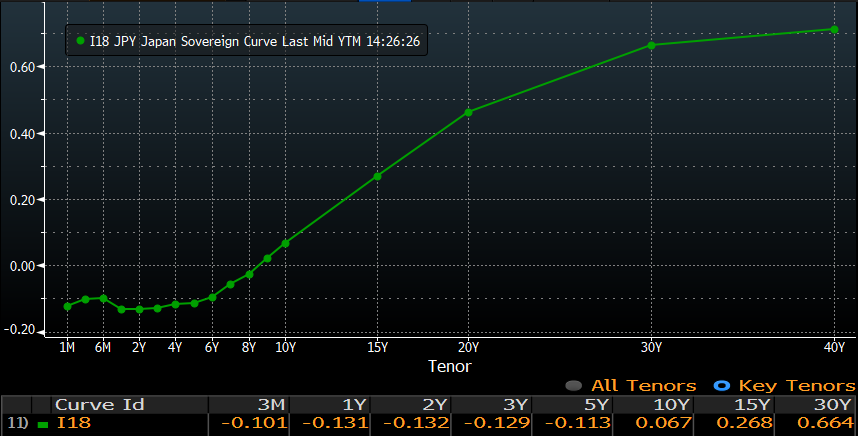The image size is (858, 436).
Task: Click the green I18 curve color swatch in table
Action: pos(43,424)
